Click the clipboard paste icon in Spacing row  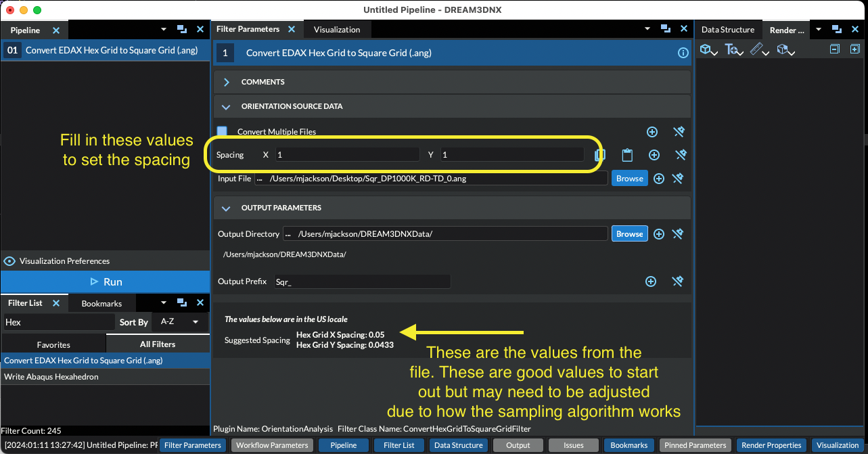(627, 155)
